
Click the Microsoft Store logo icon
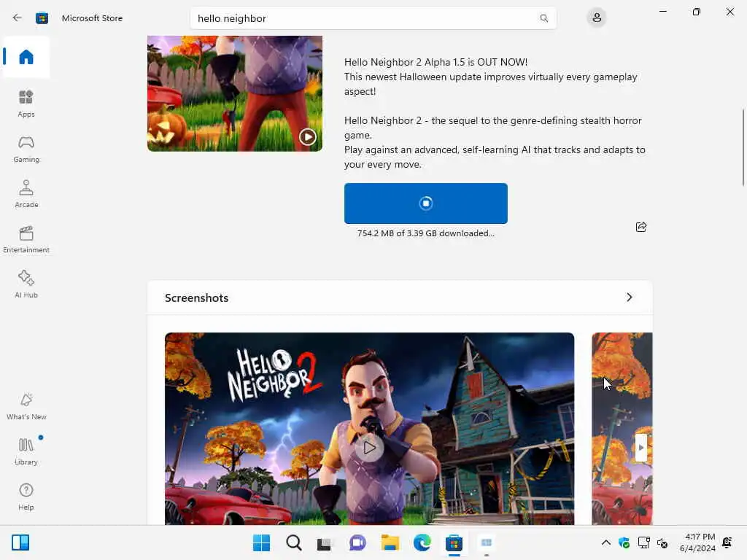click(x=42, y=18)
